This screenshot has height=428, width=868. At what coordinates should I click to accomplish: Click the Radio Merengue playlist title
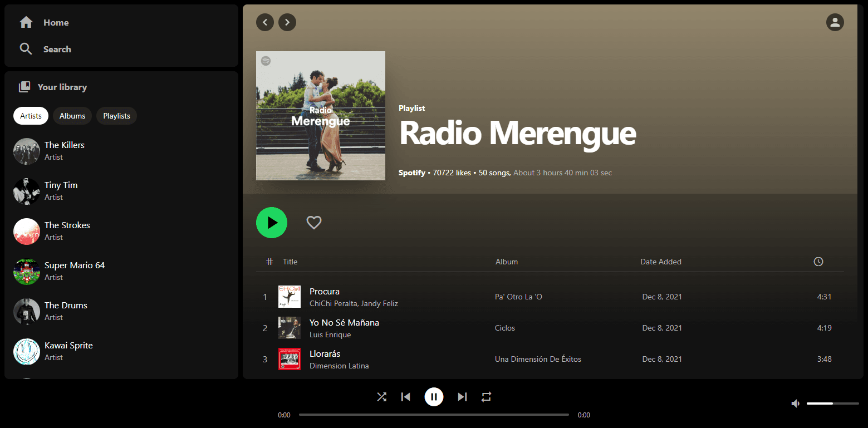[x=518, y=134]
